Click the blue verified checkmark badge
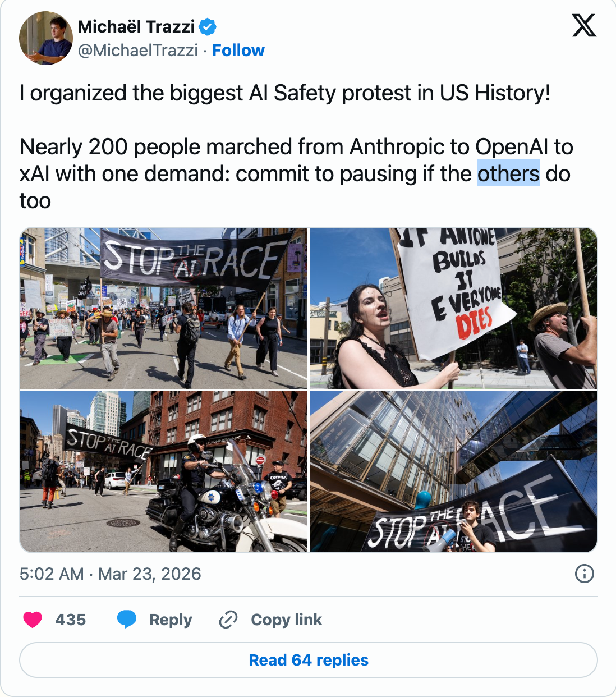 coord(208,26)
